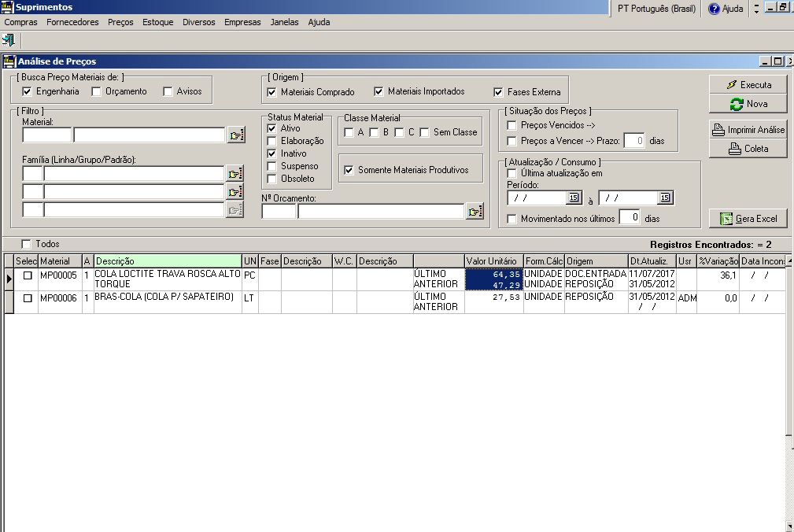Open the Compras menu

pyautogui.click(x=20, y=22)
